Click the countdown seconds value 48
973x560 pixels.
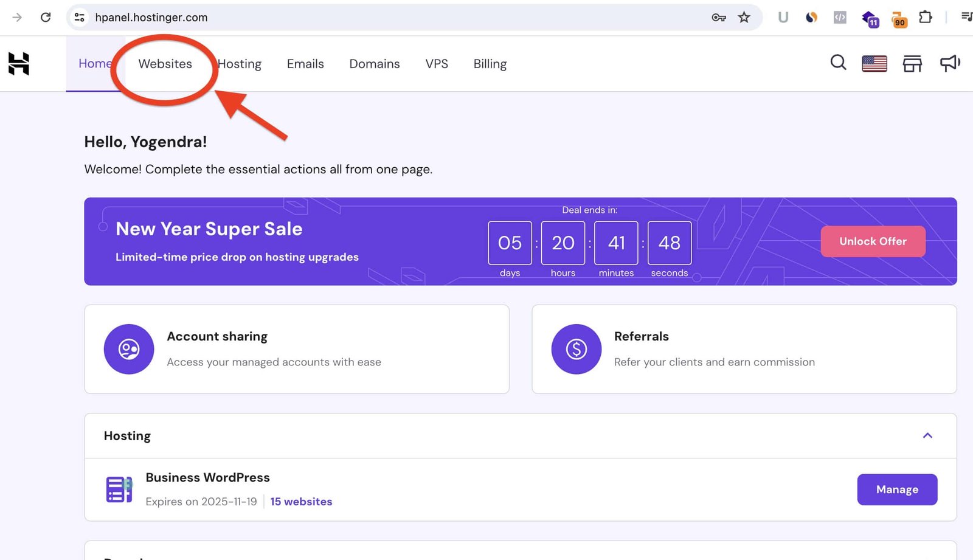[x=670, y=243]
